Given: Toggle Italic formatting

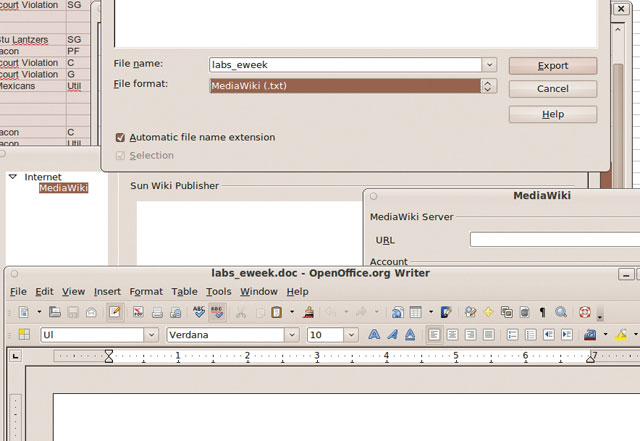Looking at the screenshot, I should point(392,335).
